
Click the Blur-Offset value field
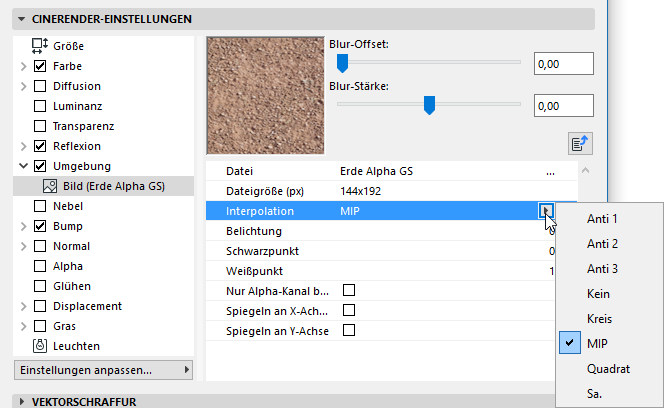[x=564, y=64]
